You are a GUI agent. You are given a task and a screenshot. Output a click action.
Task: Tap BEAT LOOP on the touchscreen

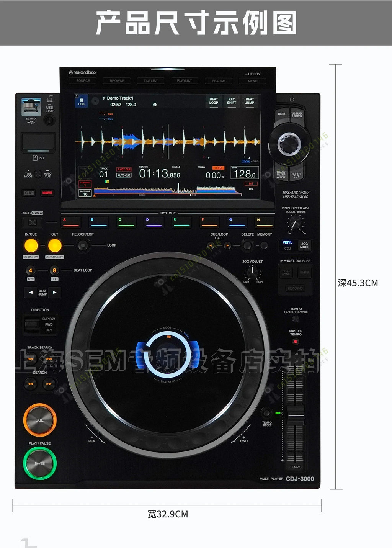(214, 101)
